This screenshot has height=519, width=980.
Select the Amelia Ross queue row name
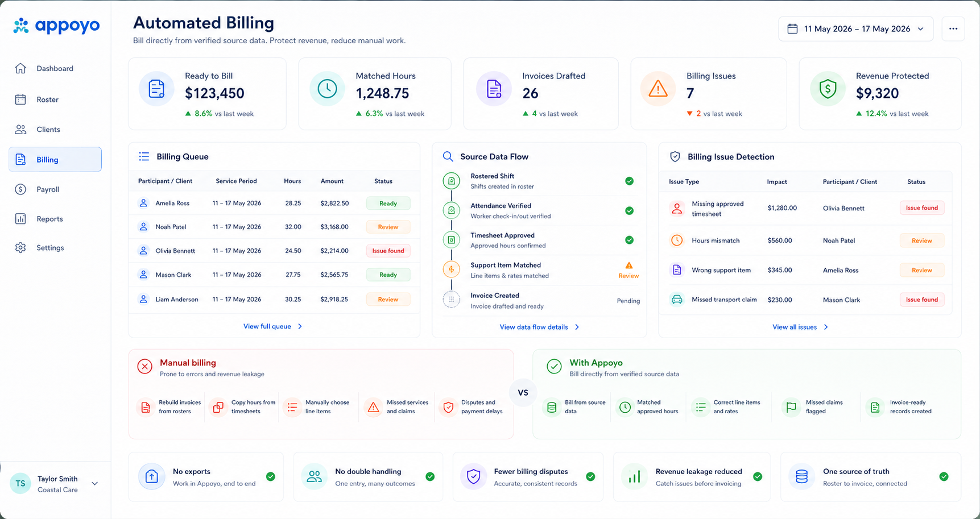click(172, 203)
